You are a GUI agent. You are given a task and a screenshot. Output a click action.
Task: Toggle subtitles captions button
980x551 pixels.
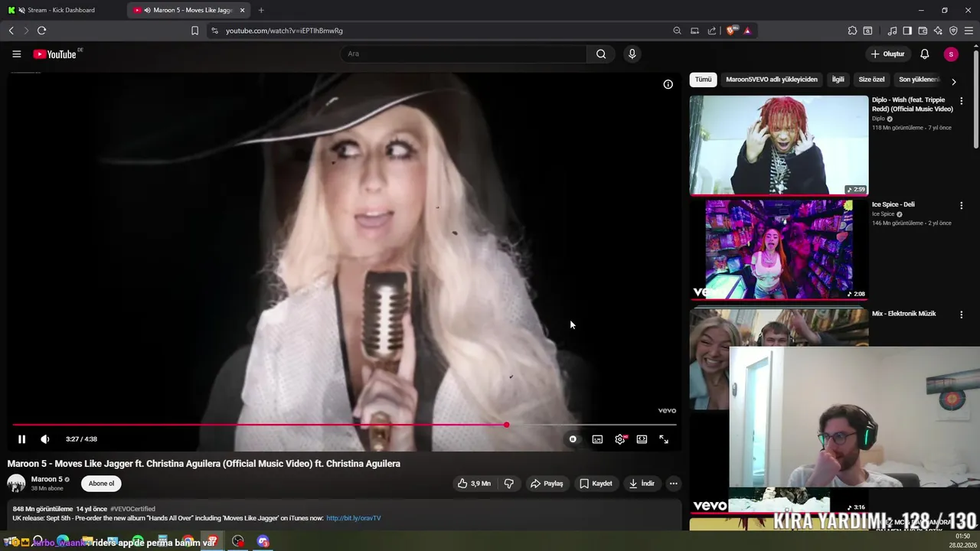coord(597,439)
